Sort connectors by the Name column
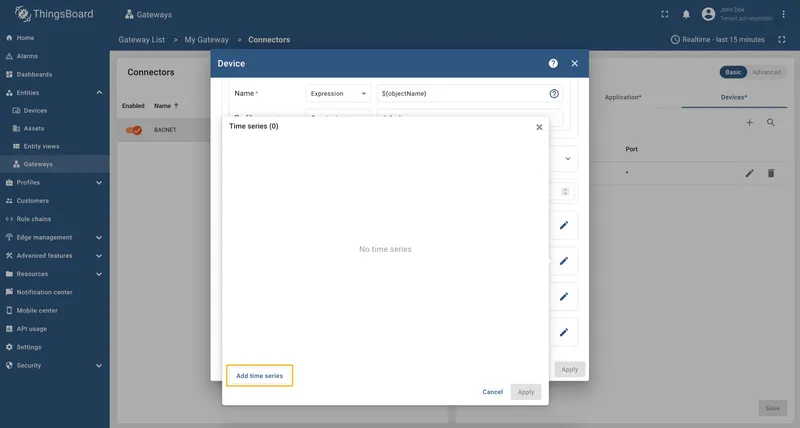 point(166,106)
